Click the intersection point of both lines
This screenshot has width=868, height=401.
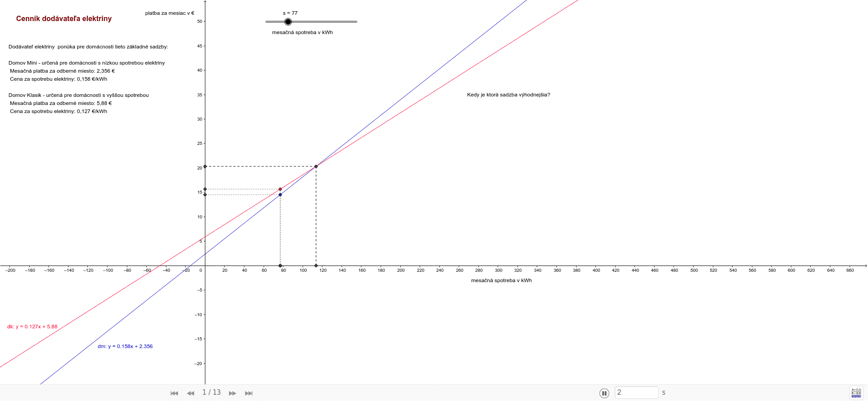pyautogui.click(x=316, y=166)
